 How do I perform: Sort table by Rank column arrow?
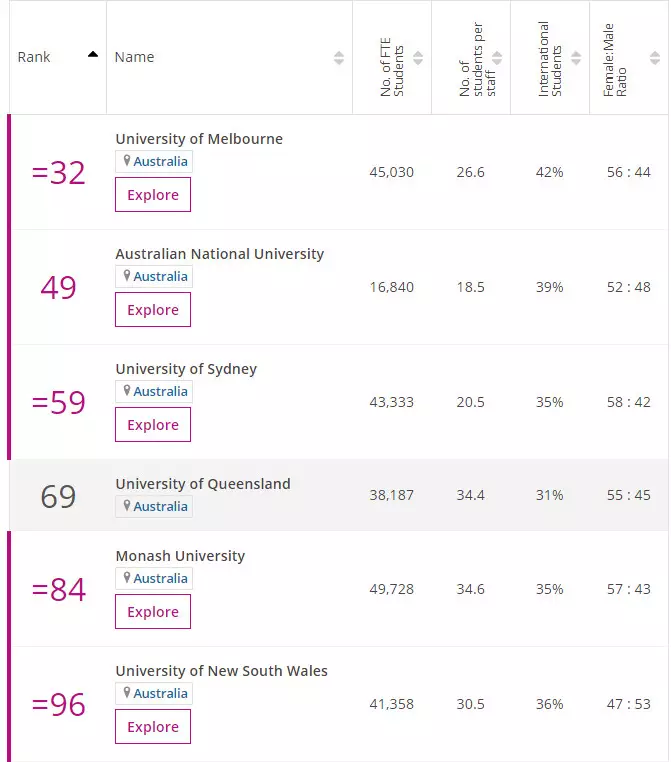tap(93, 55)
